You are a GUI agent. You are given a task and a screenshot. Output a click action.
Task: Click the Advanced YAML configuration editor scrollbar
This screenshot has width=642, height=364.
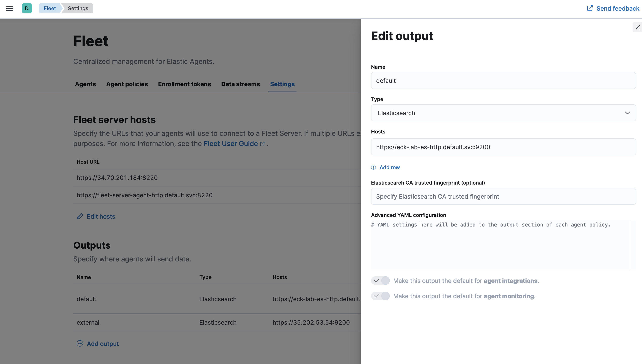(x=633, y=245)
